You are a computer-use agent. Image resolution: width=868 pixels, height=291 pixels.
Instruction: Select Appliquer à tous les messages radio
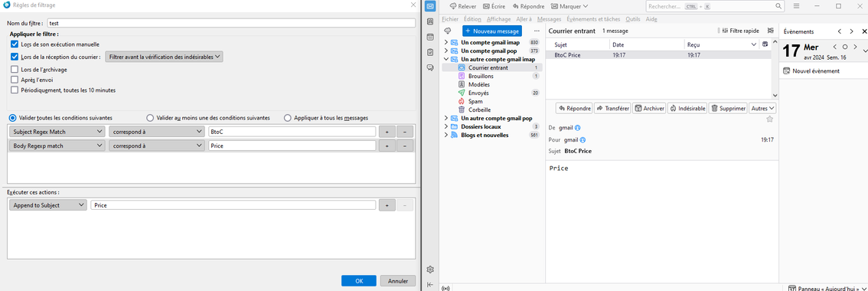point(287,117)
